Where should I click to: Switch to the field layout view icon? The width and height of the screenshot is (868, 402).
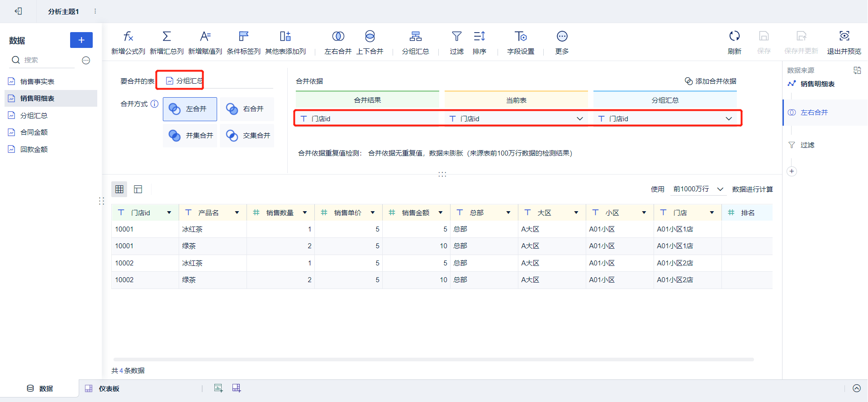(x=138, y=189)
